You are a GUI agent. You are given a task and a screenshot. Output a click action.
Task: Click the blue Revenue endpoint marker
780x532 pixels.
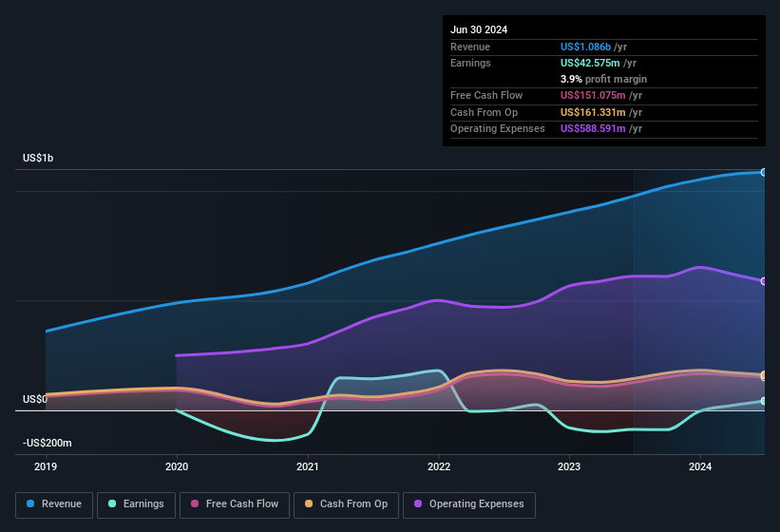(764, 173)
